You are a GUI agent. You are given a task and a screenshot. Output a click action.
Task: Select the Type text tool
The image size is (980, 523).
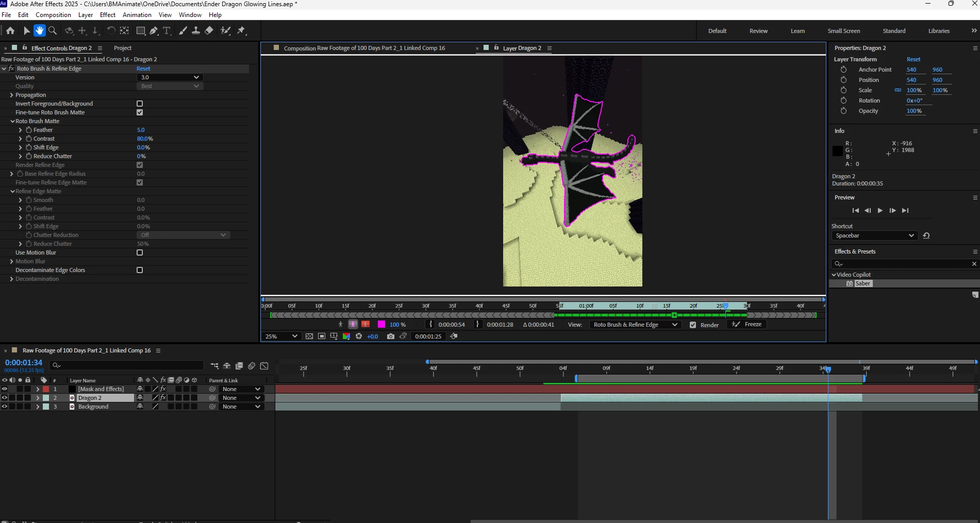(x=167, y=31)
